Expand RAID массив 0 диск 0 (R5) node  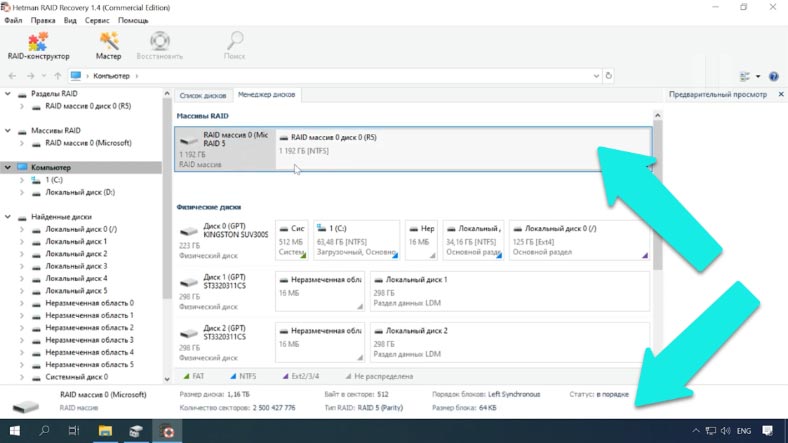click(22, 106)
